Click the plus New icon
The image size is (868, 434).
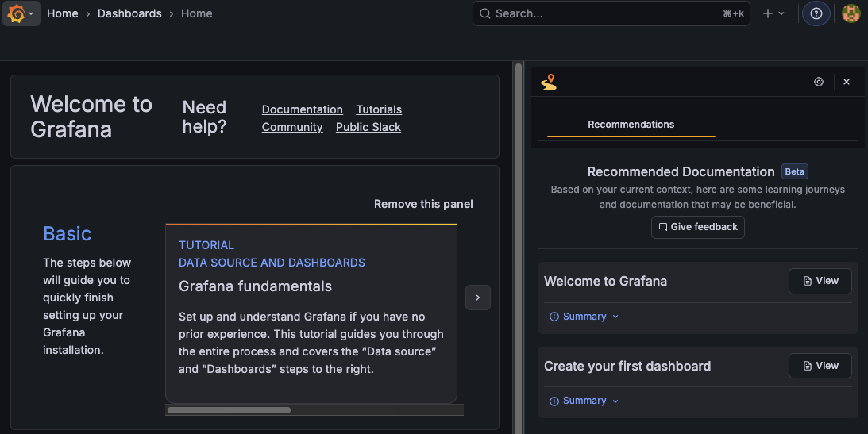click(768, 13)
